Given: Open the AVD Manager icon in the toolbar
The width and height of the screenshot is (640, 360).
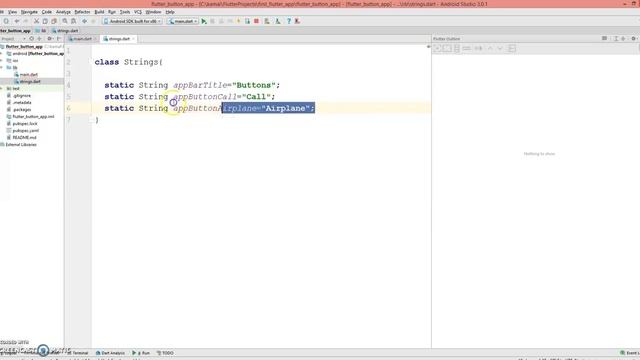Looking at the screenshot, I should click(x=267, y=21).
